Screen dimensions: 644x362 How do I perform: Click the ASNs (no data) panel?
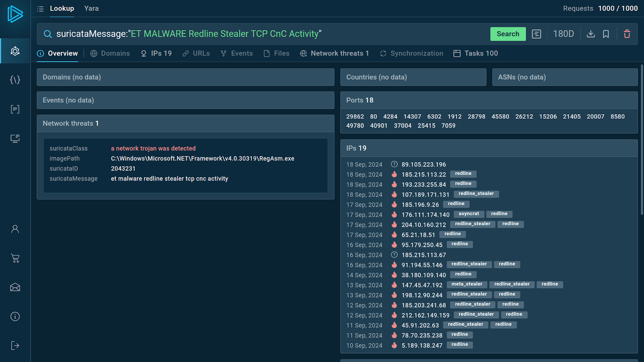(565, 77)
